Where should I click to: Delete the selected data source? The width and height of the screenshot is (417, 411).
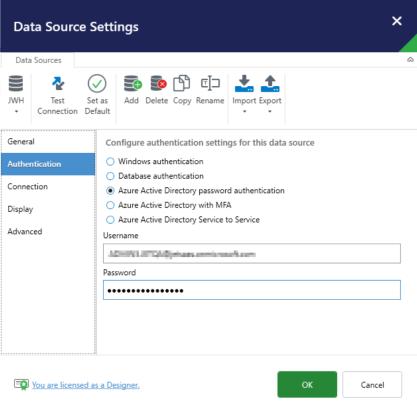click(x=157, y=89)
